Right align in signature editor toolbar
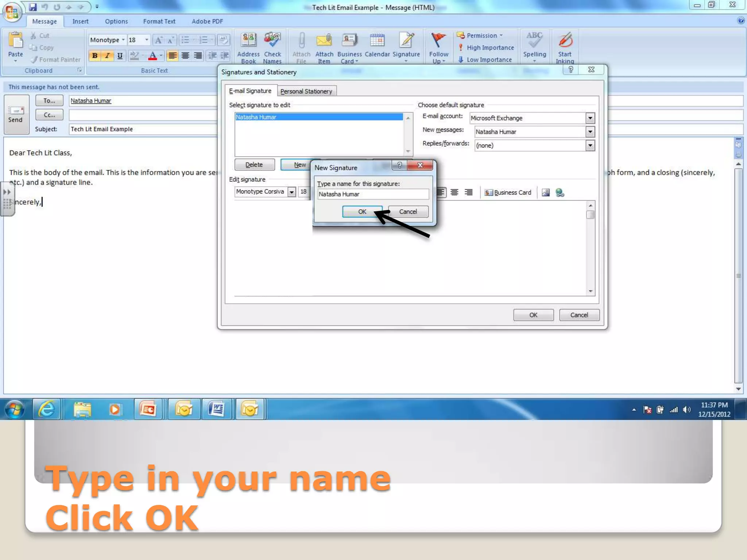Screen dimensions: 747x560 469,192
